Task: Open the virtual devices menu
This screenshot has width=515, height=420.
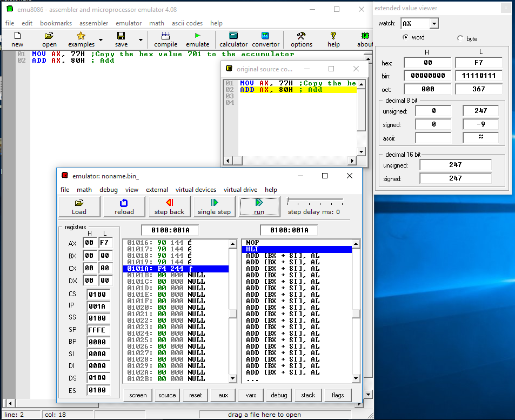Action: tap(197, 190)
